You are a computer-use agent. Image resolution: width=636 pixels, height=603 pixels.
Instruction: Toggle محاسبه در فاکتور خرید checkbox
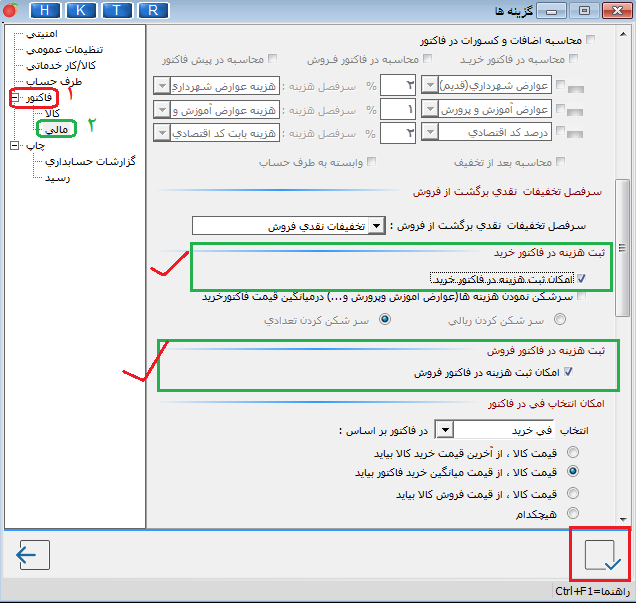tap(574, 59)
